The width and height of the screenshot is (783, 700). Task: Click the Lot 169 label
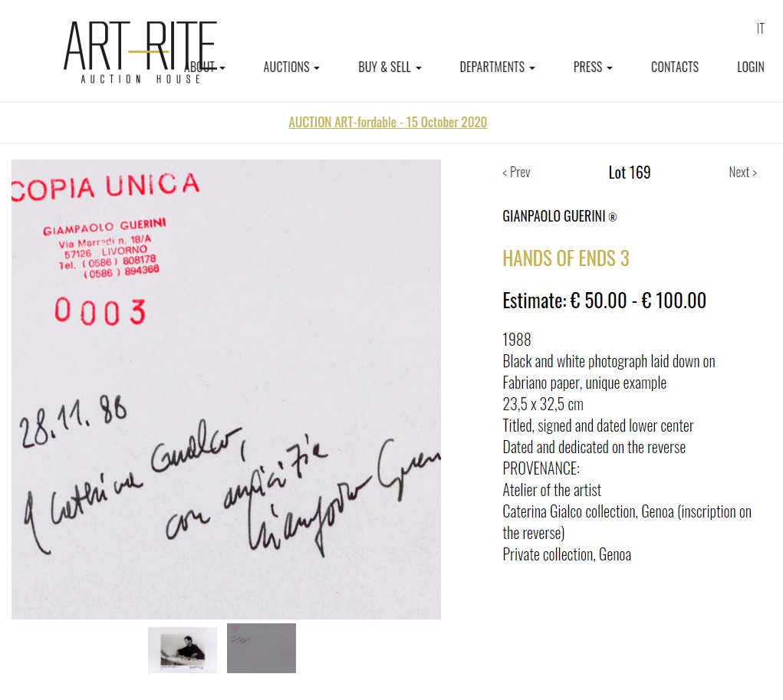(629, 173)
